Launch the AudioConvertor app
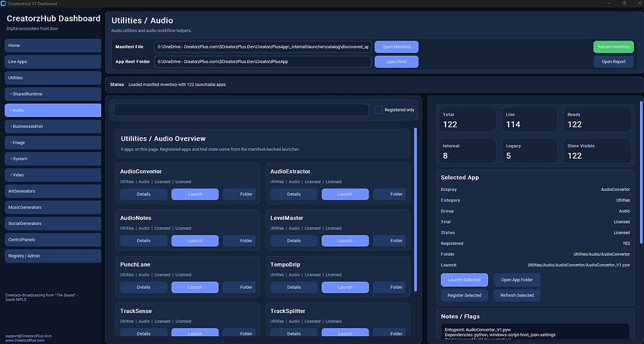 coord(195,194)
